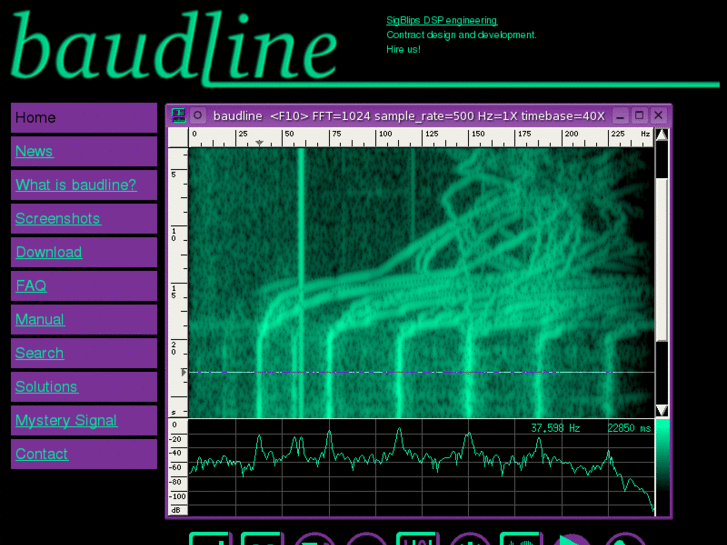727x545 pixels.
Task: Click the pie-shaped icon in bottom row
Action: click(572, 539)
